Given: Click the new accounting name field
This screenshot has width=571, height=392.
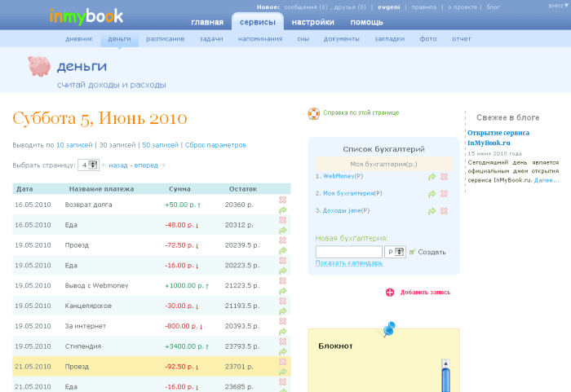Looking at the screenshot, I should pyautogui.click(x=349, y=252).
